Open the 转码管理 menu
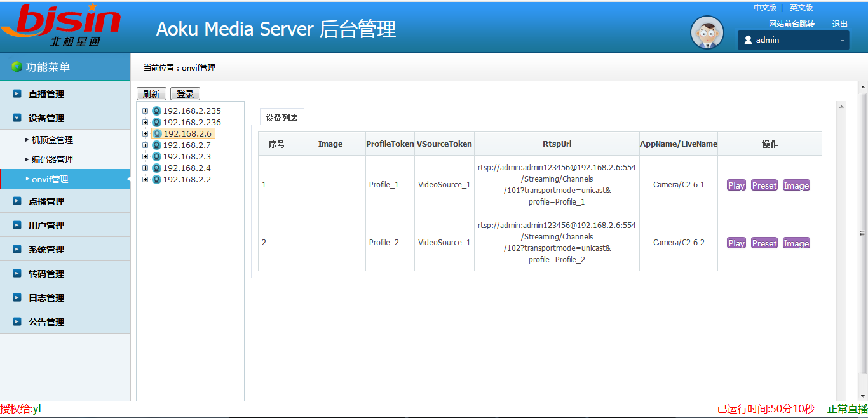This screenshot has height=418, width=868. point(65,274)
